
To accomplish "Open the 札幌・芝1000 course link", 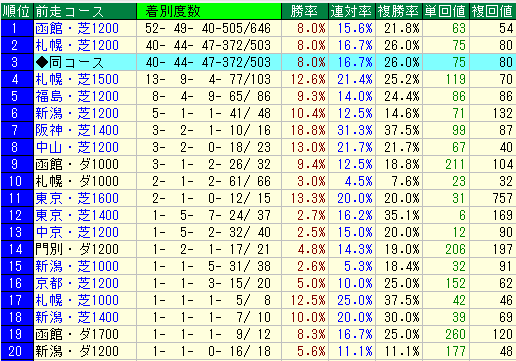I will point(77,300).
